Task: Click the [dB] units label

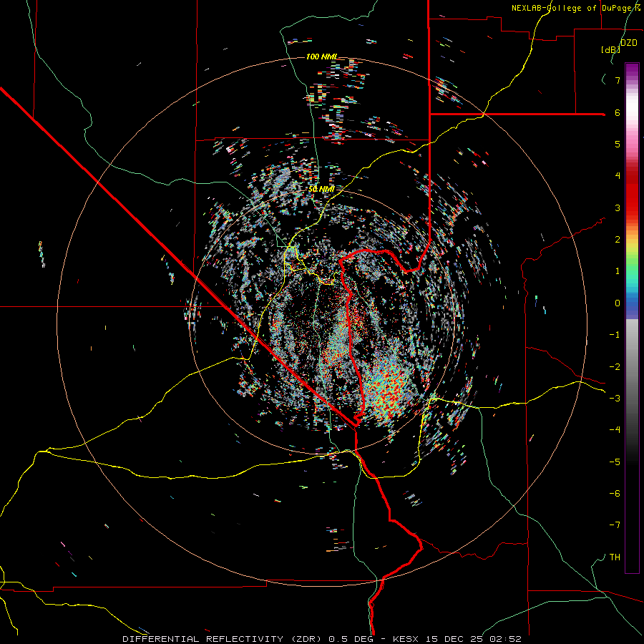Action: pos(611,49)
